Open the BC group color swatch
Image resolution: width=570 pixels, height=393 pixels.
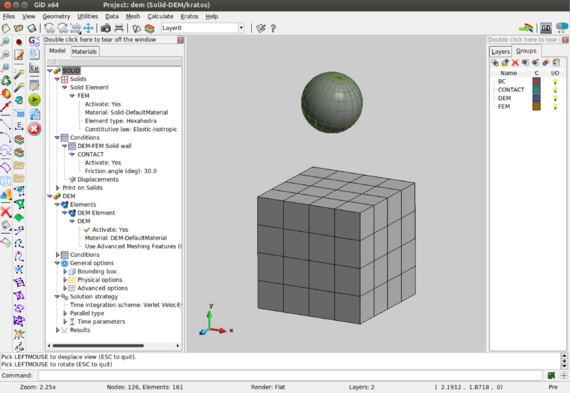[536, 81]
